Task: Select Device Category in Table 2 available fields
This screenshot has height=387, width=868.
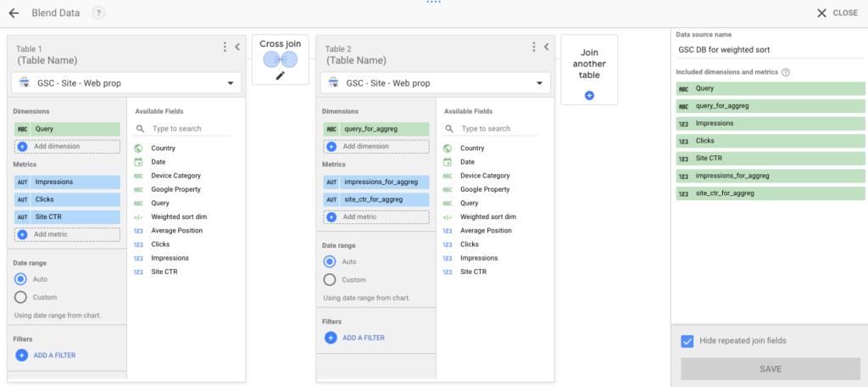Action: [x=485, y=176]
